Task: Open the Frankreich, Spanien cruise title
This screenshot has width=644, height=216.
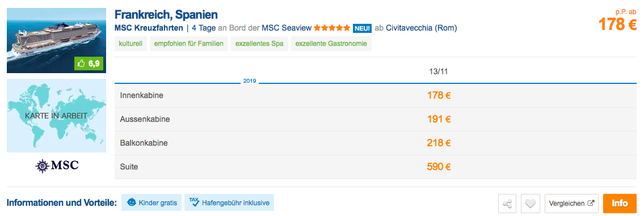Action: pos(166,15)
